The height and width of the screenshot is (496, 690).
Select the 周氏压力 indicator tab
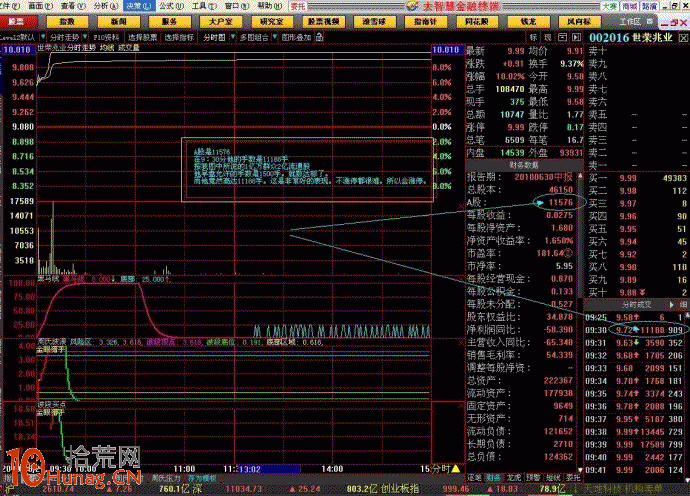[166, 478]
